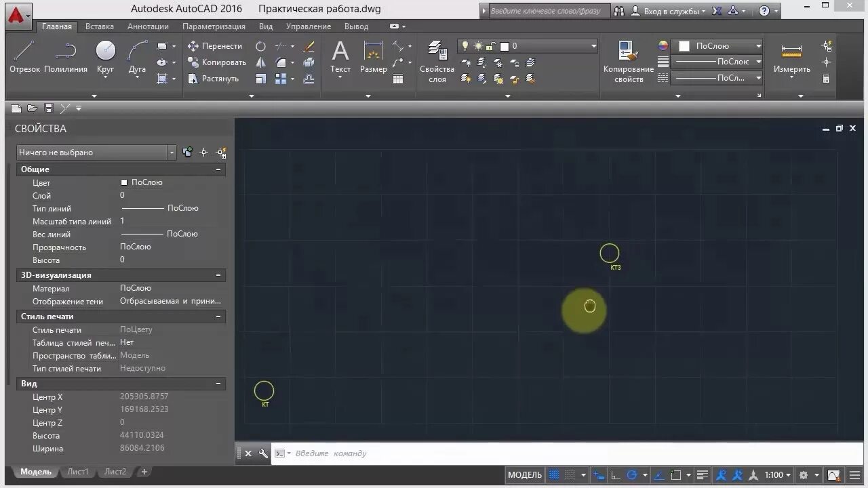Select the Размер dimension tool
868x488 pixels.
coord(373,56)
